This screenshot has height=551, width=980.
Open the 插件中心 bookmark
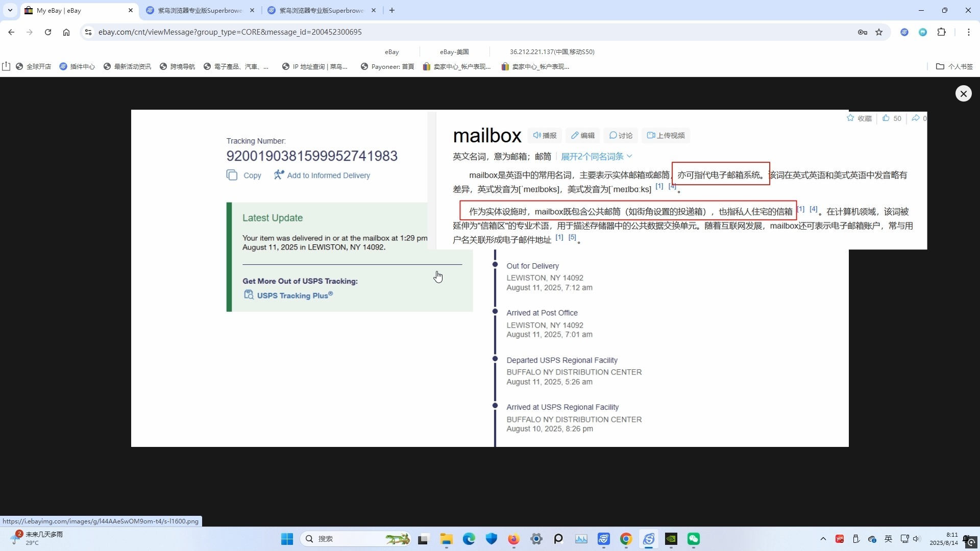[x=77, y=66]
